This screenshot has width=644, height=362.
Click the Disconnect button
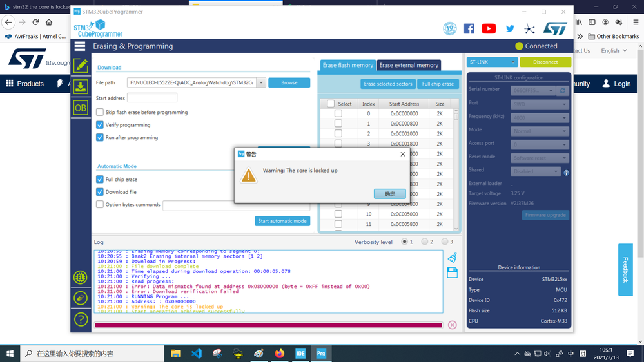coord(545,62)
